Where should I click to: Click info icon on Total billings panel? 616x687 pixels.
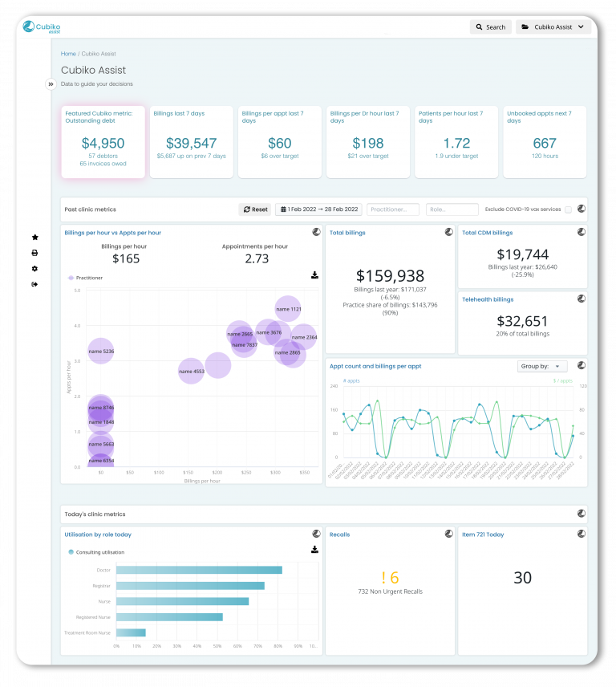tap(448, 232)
